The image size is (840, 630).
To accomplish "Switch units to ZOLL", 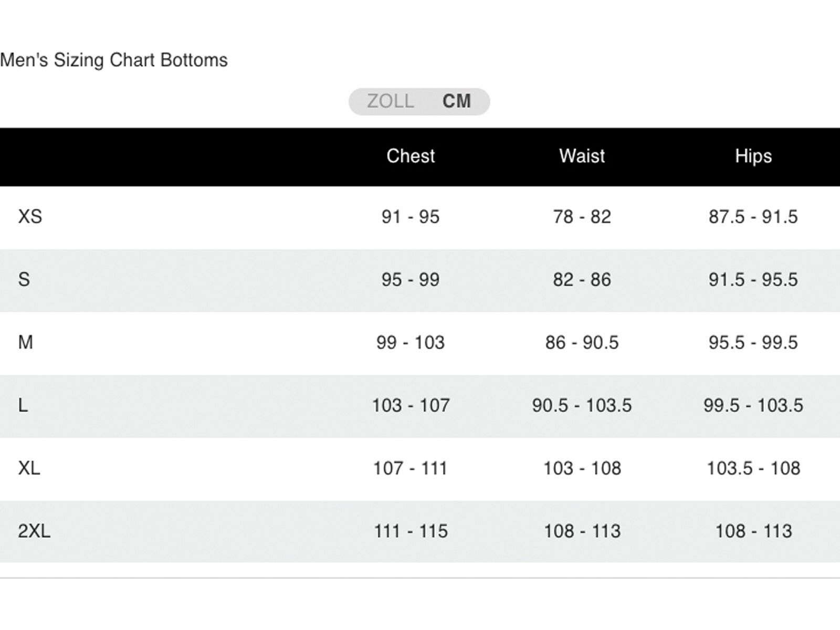I will click(x=390, y=101).
